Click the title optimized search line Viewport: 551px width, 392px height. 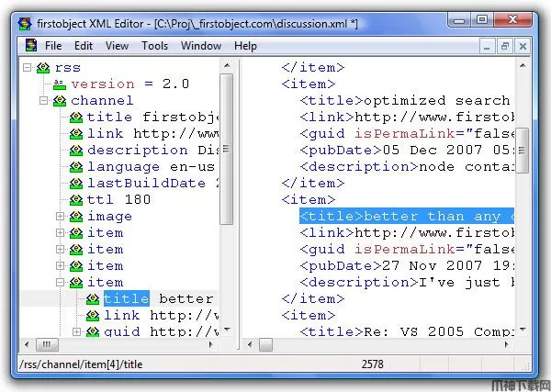407,101
